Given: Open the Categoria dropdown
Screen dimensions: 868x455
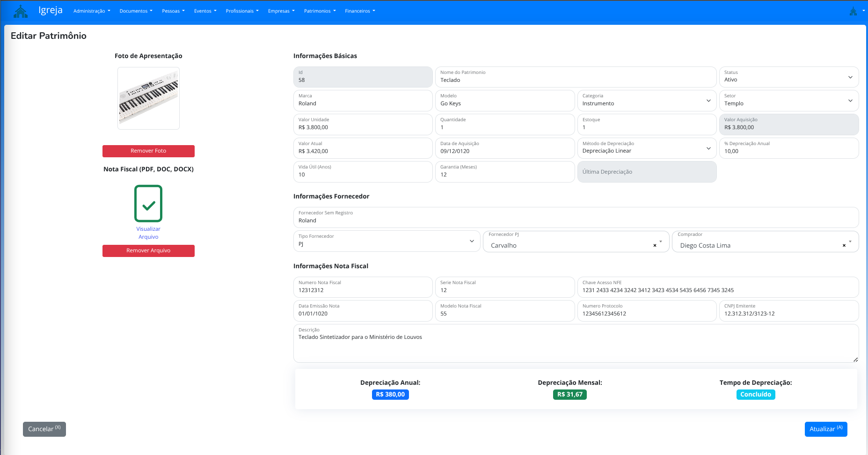Looking at the screenshot, I should click(x=646, y=101).
